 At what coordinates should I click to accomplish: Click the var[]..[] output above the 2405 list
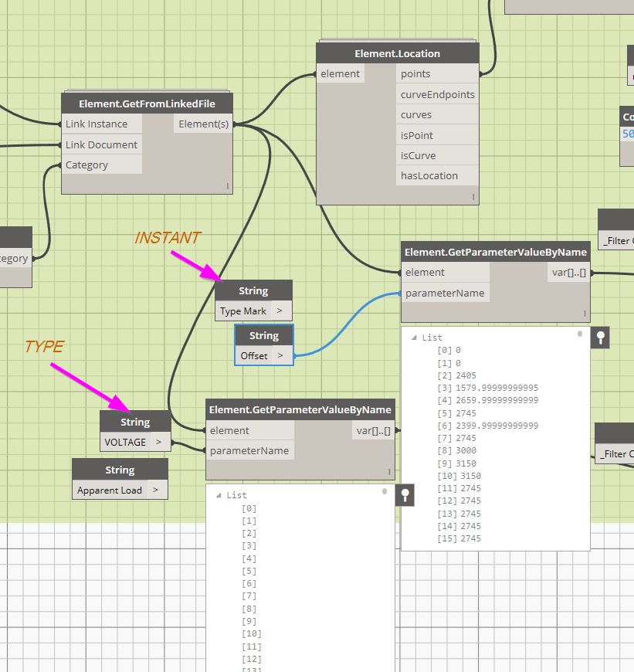tap(569, 272)
